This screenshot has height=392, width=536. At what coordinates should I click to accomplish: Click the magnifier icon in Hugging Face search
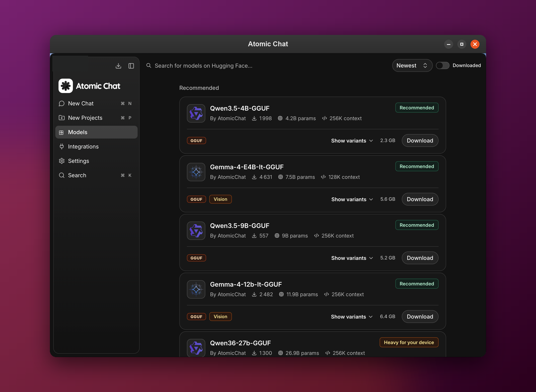149,65
